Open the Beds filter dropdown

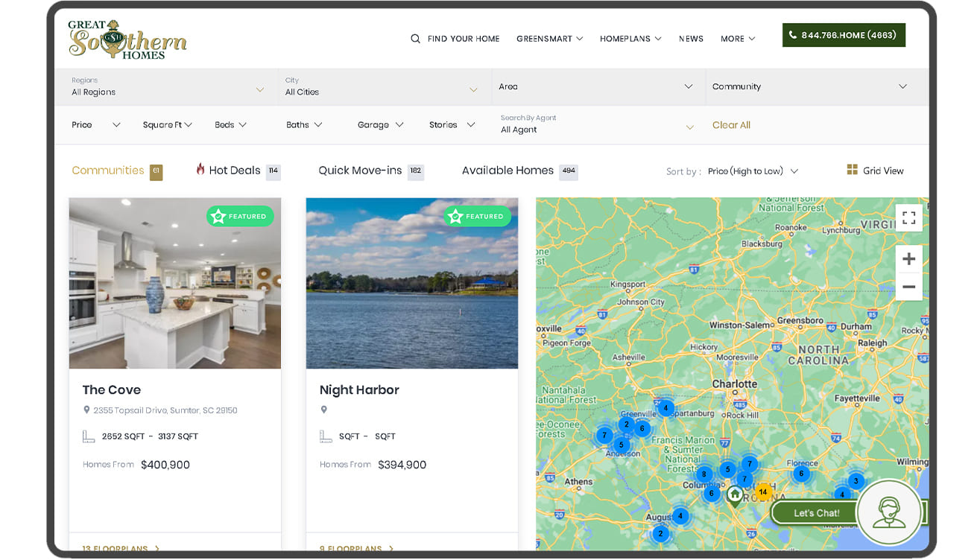tap(230, 125)
